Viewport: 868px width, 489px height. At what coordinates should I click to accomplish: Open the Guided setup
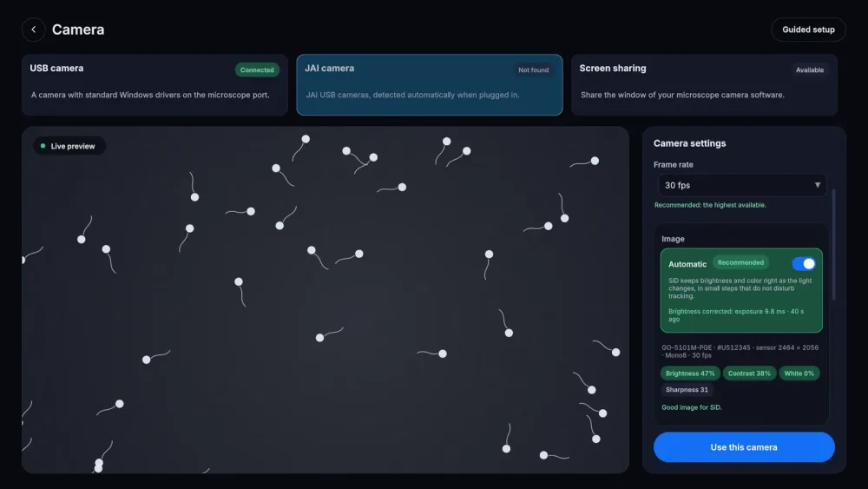coord(808,30)
